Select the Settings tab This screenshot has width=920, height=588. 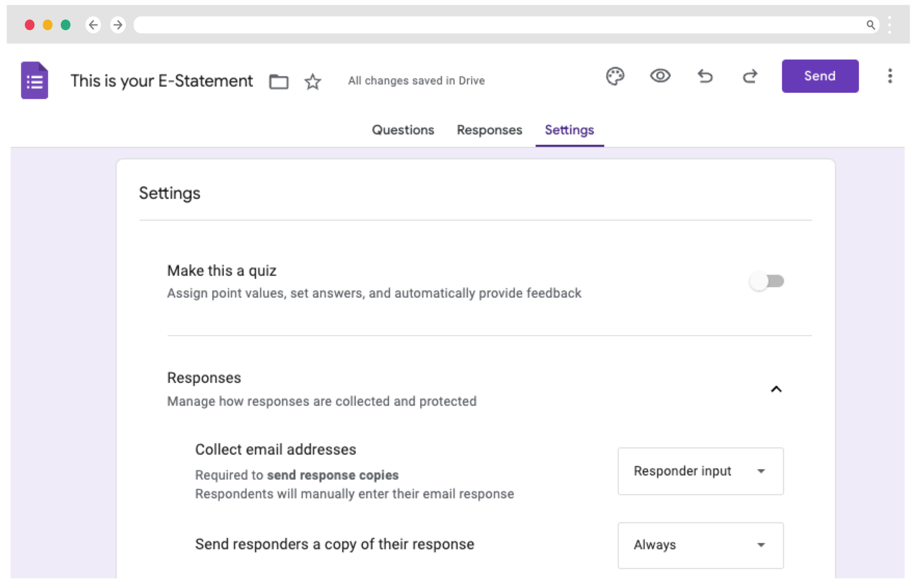coord(569,130)
